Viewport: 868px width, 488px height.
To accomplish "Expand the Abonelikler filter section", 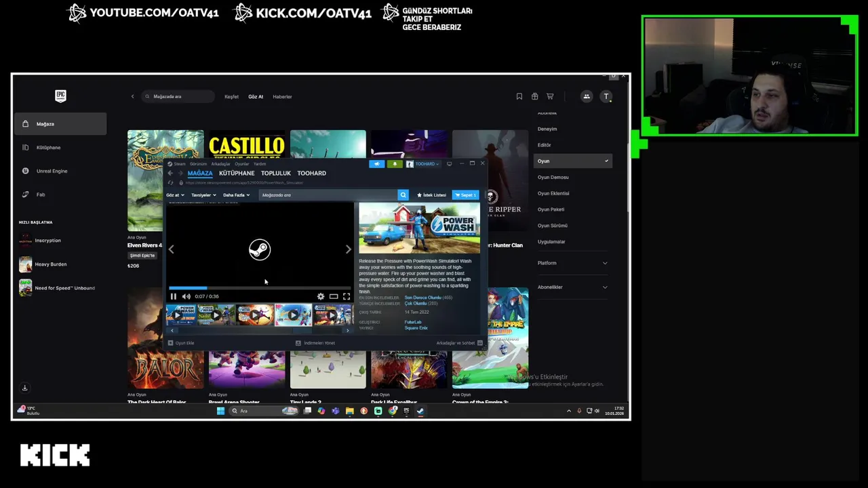I will 573,287.
